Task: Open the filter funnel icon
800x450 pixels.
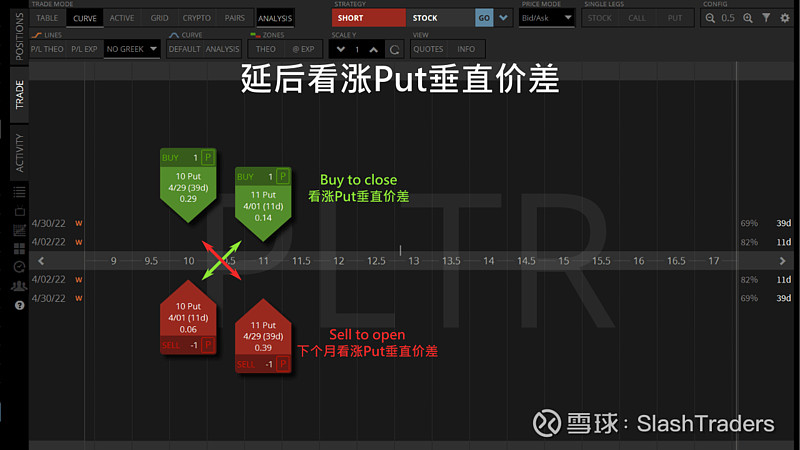Action: tap(766, 18)
